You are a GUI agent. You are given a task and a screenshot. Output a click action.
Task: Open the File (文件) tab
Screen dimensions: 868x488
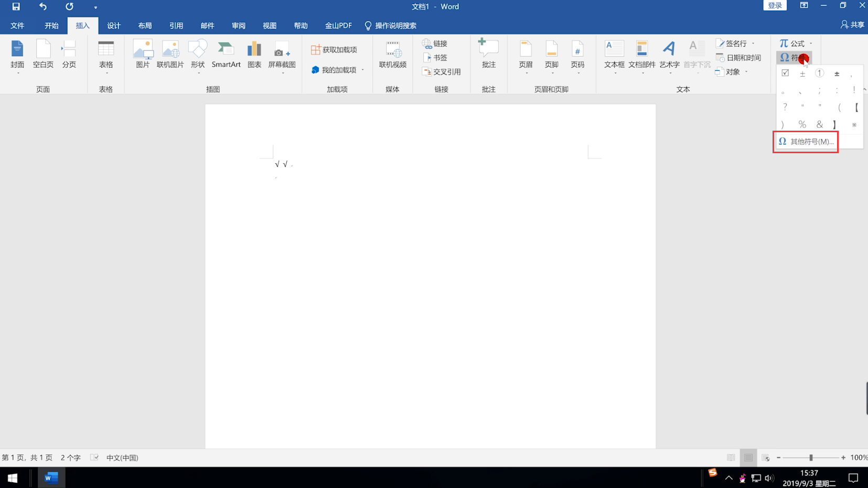17,26
